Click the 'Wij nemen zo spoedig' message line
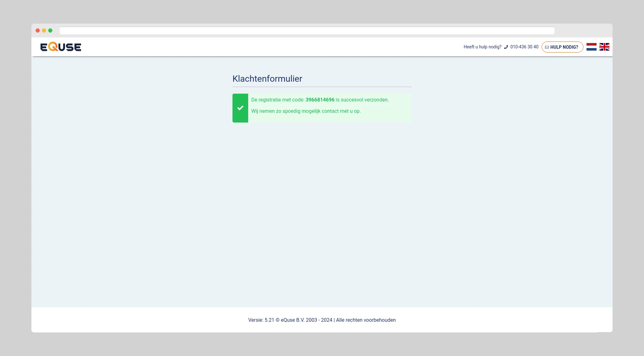This screenshot has height=356, width=644. tap(306, 111)
